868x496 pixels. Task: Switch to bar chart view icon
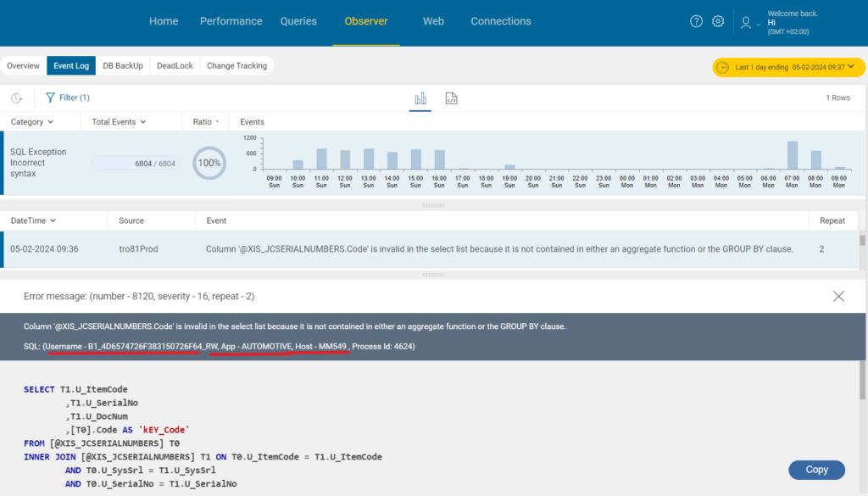(x=420, y=98)
